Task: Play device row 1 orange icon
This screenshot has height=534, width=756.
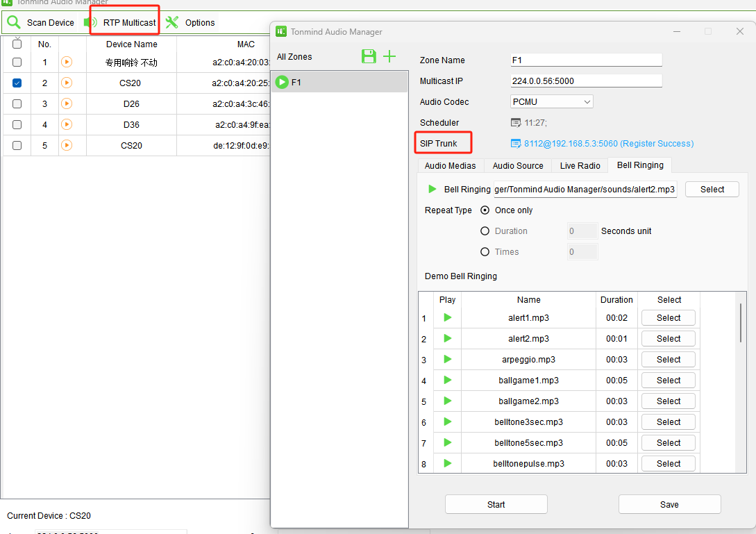Action: pyautogui.click(x=67, y=62)
